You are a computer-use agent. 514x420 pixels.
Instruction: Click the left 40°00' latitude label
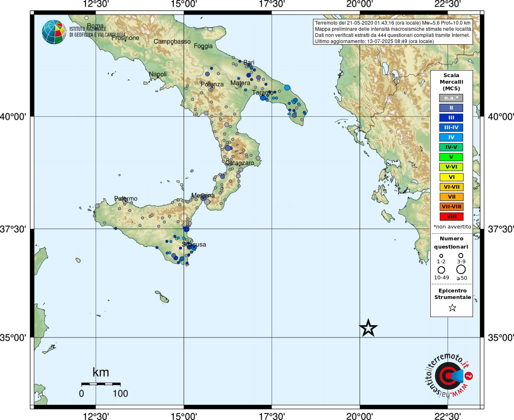[x=13, y=116]
